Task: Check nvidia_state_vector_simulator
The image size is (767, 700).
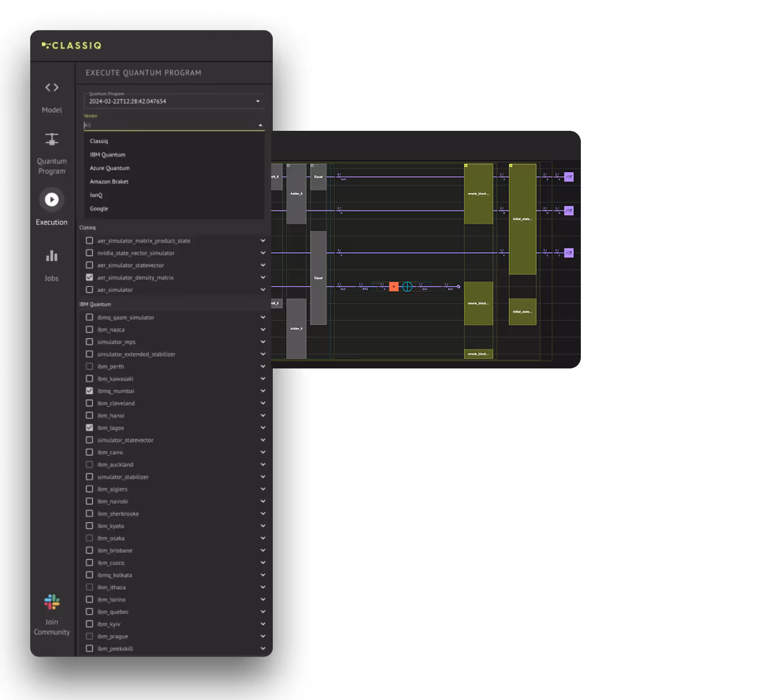Action: point(89,253)
